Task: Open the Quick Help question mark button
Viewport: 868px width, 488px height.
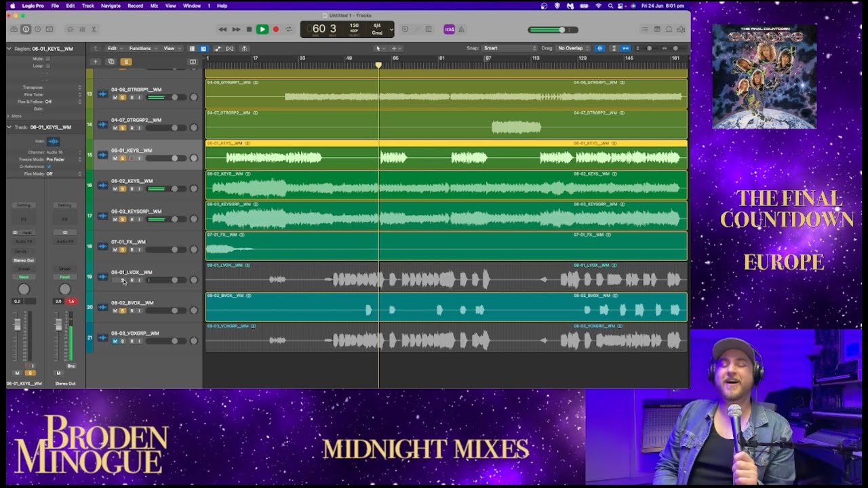Action: coord(37,29)
